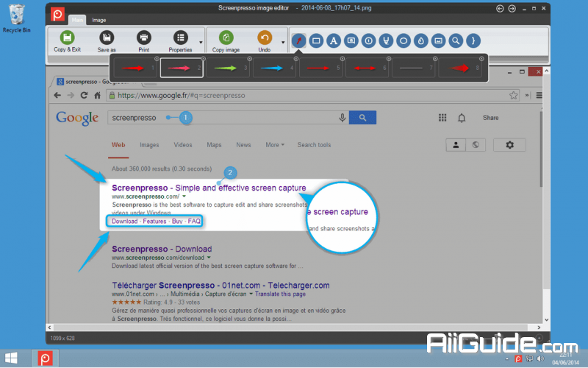Select the Highlighter tool
Viewport: 588px width, 368px height.
pyautogui.click(x=386, y=40)
